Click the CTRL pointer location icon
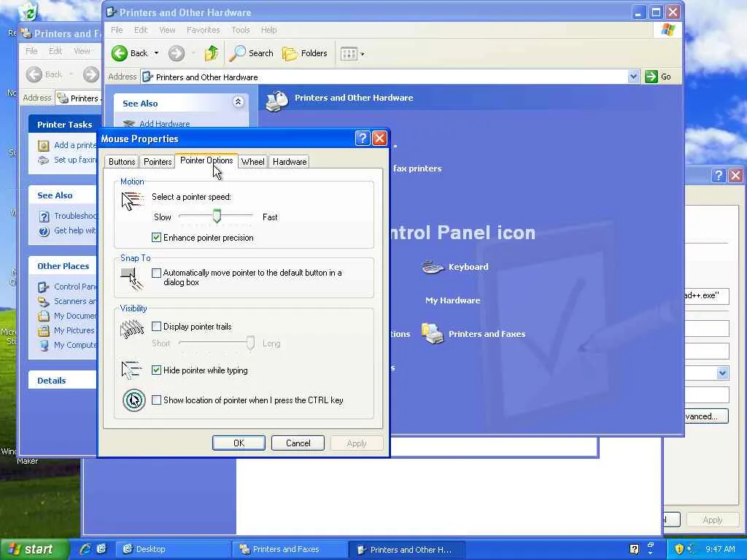This screenshot has height=560, width=747. (134, 400)
